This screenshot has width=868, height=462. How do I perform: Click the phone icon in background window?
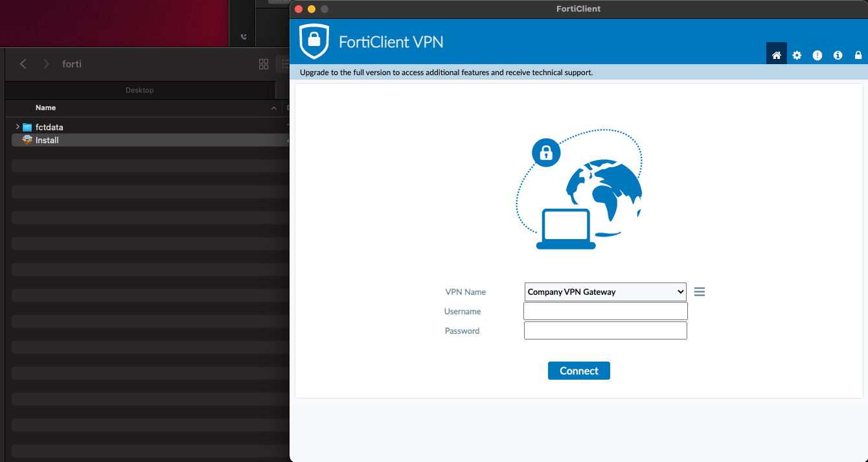click(x=244, y=37)
